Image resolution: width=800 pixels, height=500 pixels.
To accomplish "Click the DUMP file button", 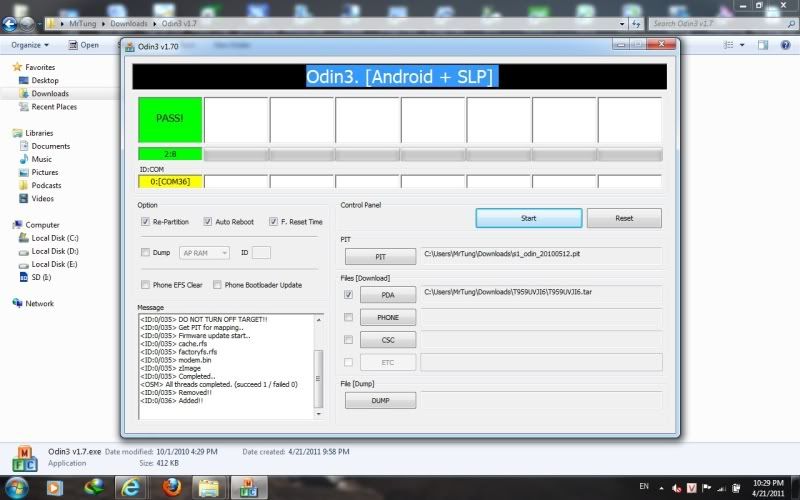I will coord(380,401).
